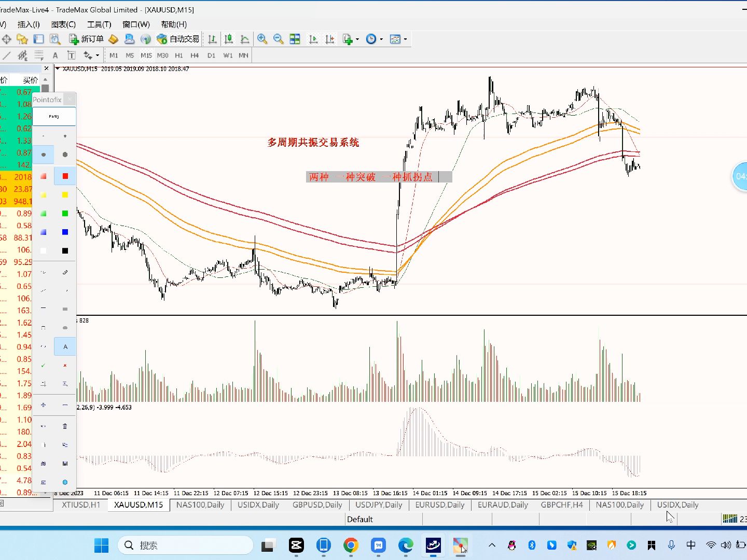Open the 工具(T) menu
Viewport: 747px width, 560px height.
point(99,24)
